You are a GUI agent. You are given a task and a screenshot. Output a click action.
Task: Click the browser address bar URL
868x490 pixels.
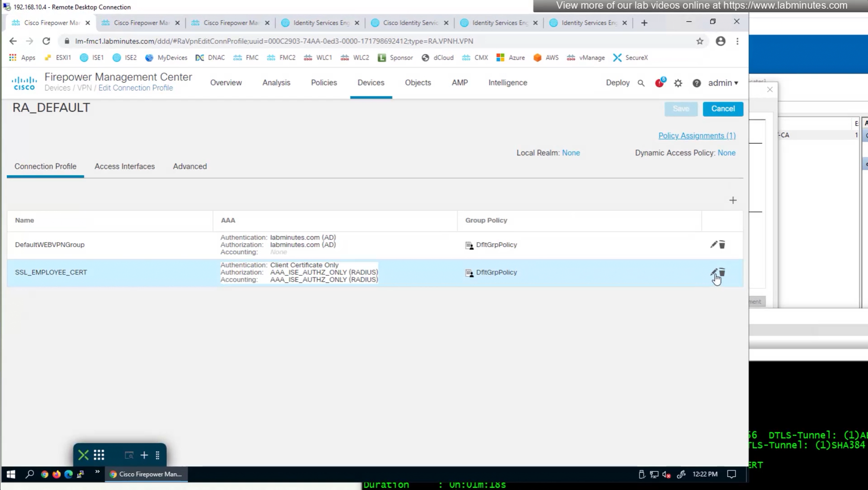pyautogui.click(x=274, y=41)
